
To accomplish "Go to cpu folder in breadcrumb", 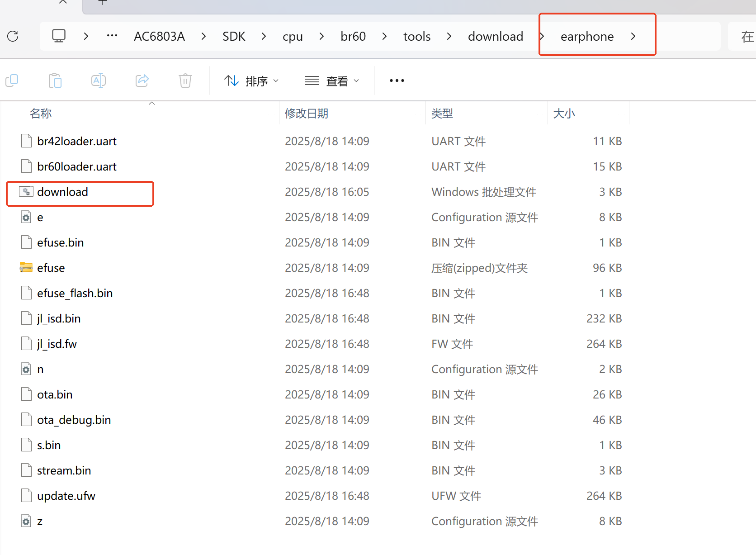I will pyautogui.click(x=293, y=36).
